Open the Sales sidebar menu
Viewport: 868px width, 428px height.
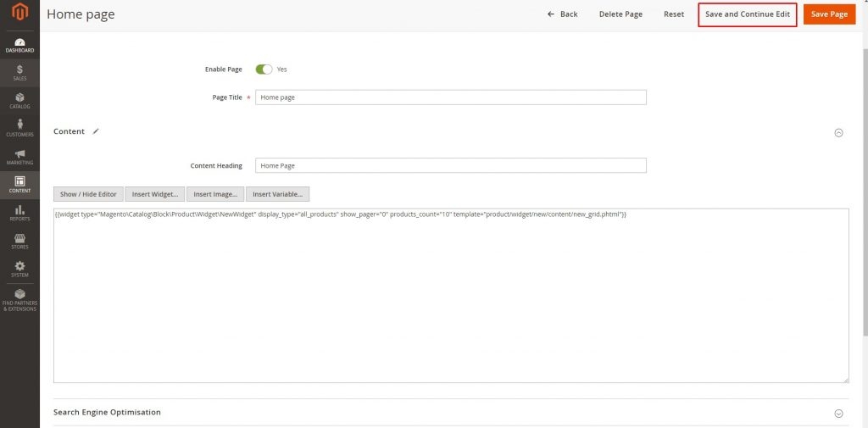coord(20,73)
